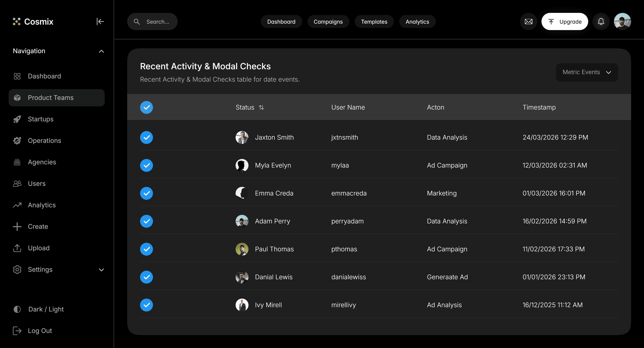Click the Log Out exit icon
The width and height of the screenshot is (644, 348).
pos(17,331)
